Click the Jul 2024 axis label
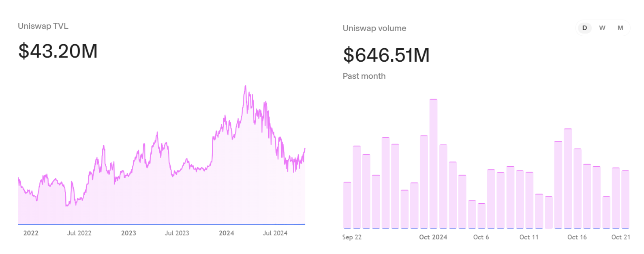644x254 pixels. click(x=275, y=233)
